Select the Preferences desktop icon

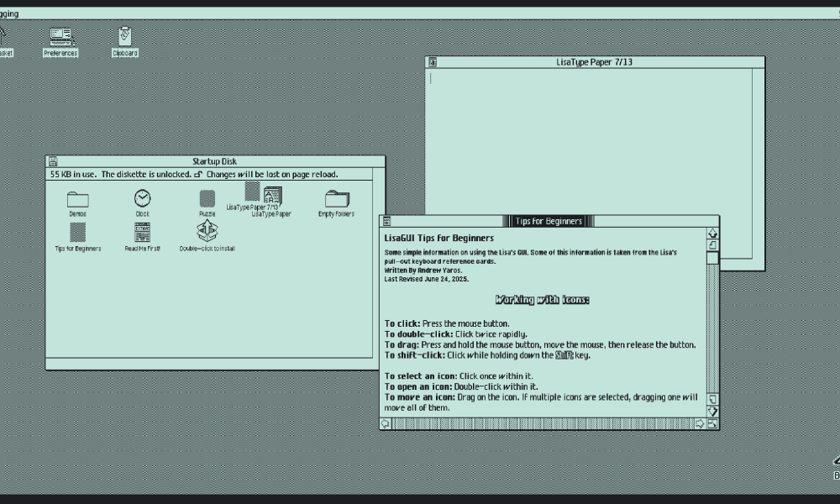60,42
